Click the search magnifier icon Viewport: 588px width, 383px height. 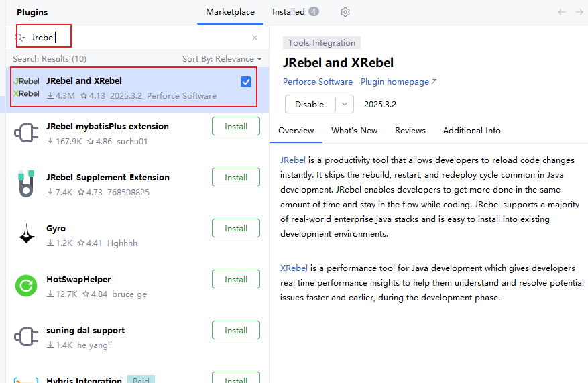[x=19, y=38]
